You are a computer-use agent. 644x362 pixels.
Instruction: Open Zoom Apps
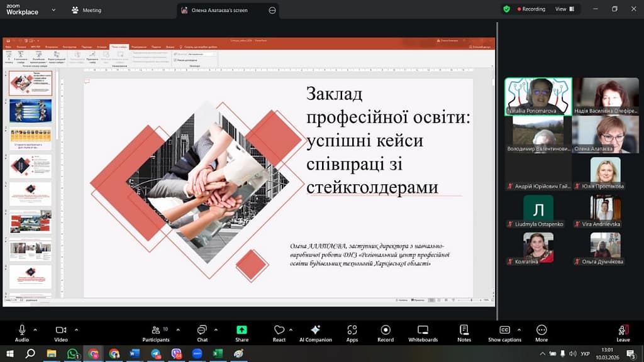[x=352, y=332]
